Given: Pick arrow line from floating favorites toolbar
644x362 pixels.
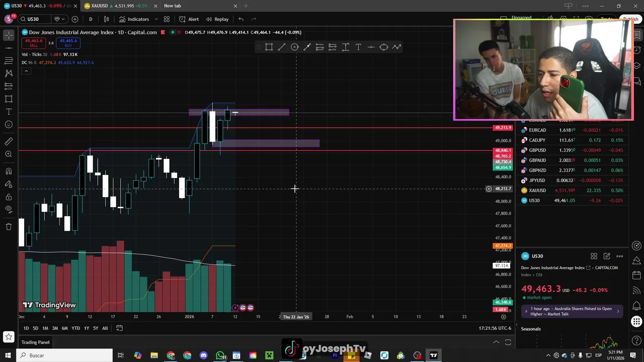Looking at the screenshot, I should click(307, 47).
